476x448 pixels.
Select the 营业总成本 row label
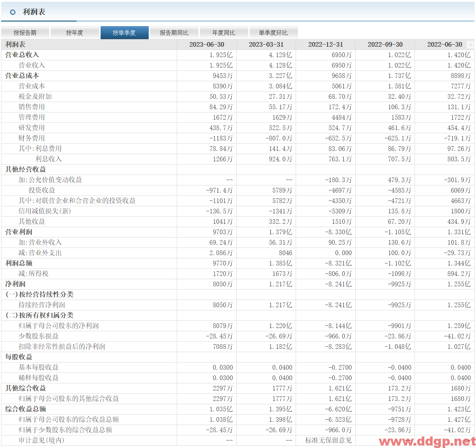22,76
